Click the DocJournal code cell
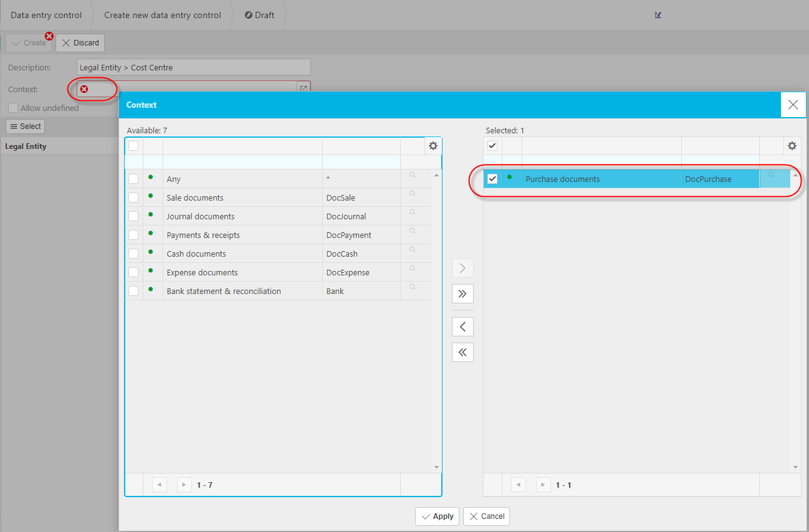 (361, 216)
